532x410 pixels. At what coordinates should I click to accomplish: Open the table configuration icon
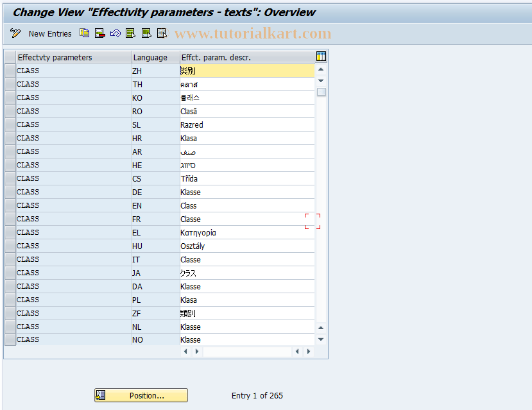point(320,56)
